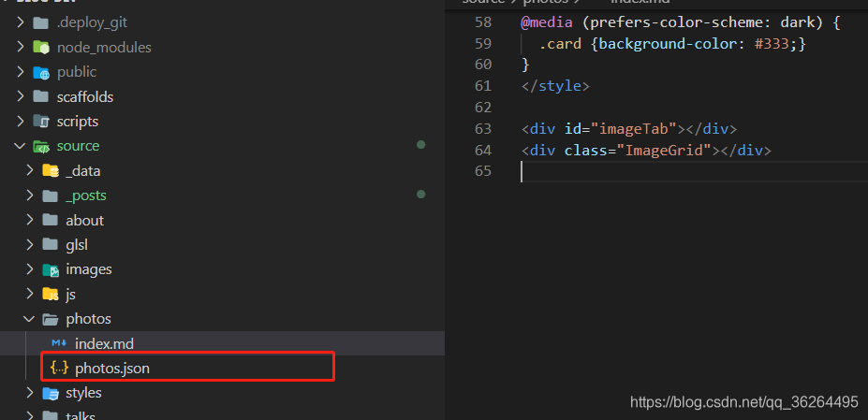Select the styles folder name
868x420 pixels.
[x=83, y=394]
